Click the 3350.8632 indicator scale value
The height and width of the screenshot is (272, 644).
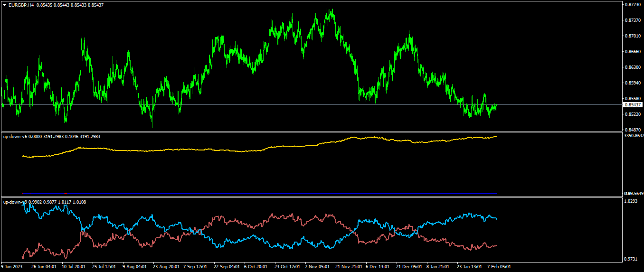pos(634,136)
